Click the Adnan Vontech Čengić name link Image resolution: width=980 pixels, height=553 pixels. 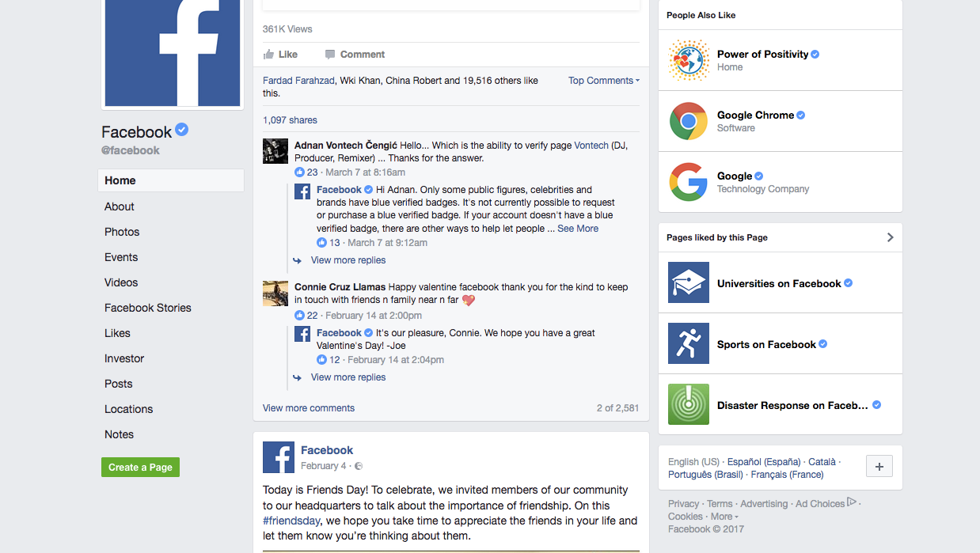click(345, 146)
